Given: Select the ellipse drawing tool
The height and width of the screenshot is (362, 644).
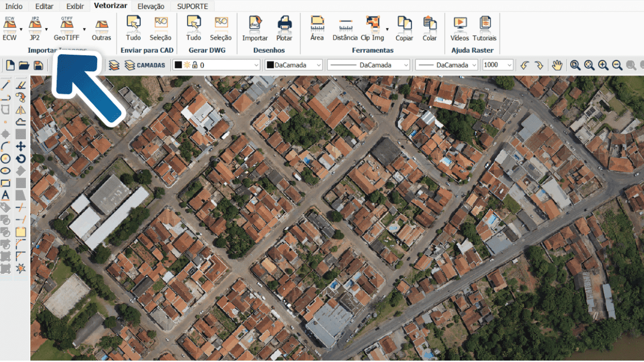Looking at the screenshot, I should (x=6, y=170).
